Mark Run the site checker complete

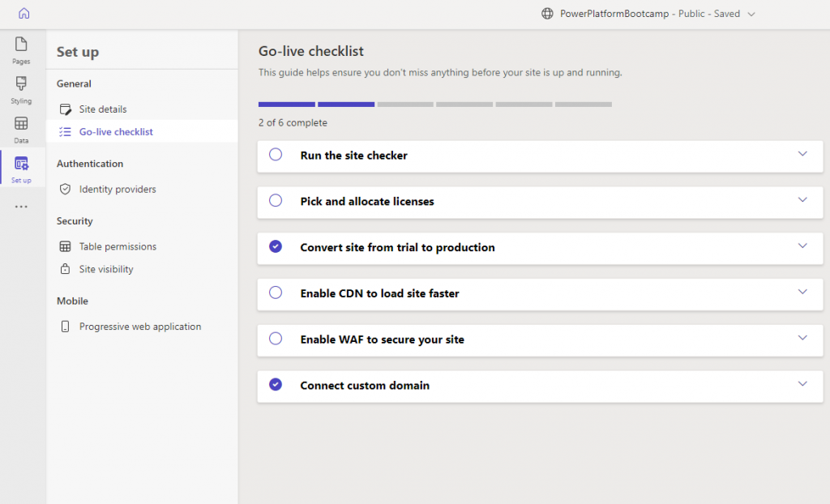point(276,155)
